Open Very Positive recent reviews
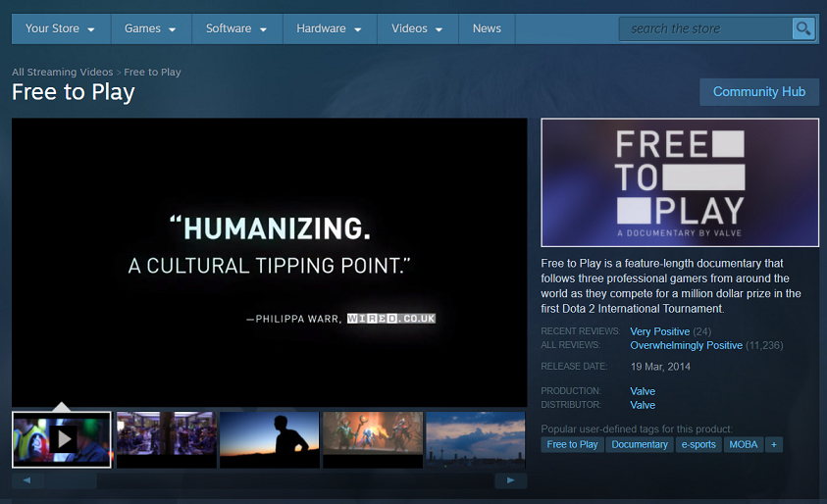 point(660,331)
